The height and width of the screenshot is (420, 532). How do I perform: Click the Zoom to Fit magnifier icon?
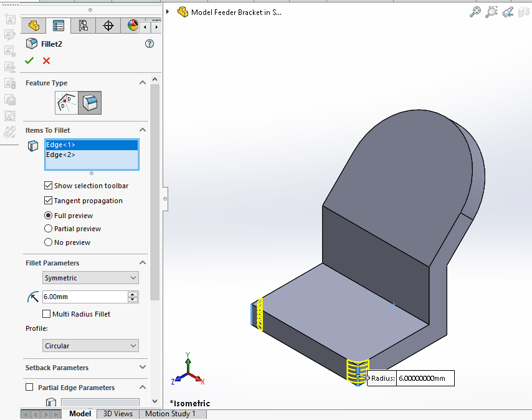point(475,12)
